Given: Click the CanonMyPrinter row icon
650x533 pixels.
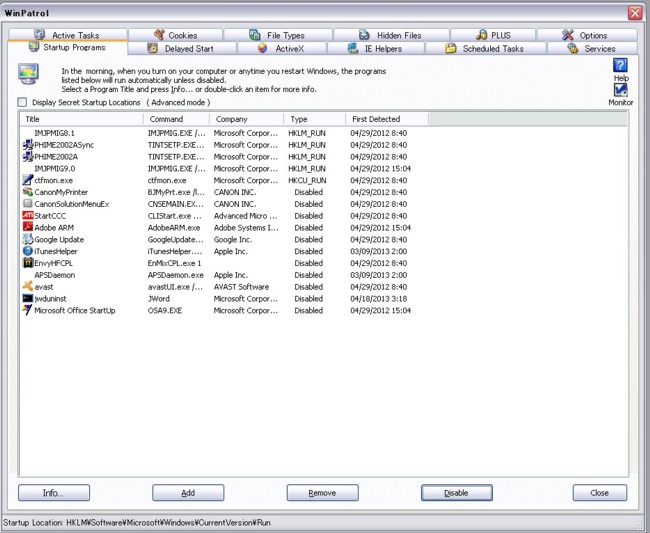Looking at the screenshot, I should (x=27, y=192).
